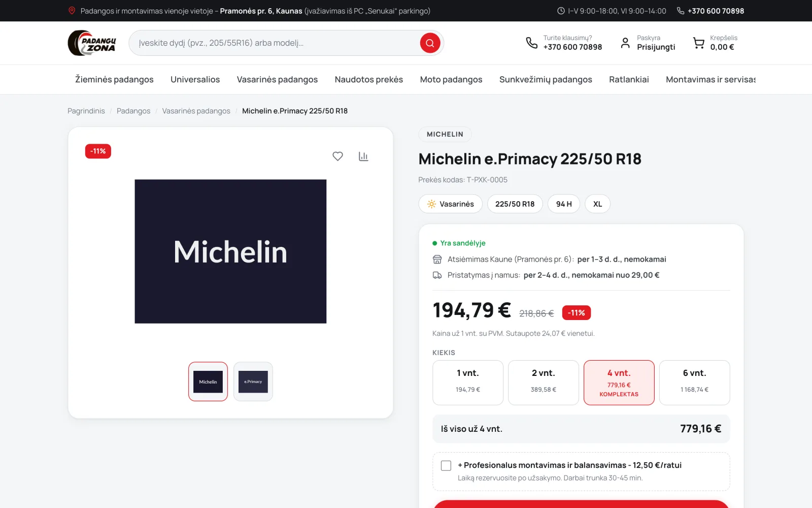Click the current breadcrumb Michelin e.Primacy 225/50 R18

[x=295, y=111]
